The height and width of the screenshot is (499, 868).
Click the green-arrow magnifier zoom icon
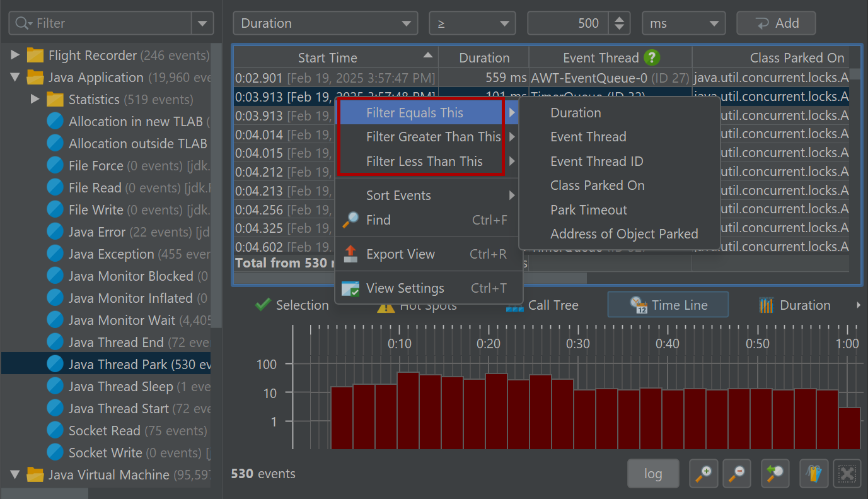tap(775, 473)
